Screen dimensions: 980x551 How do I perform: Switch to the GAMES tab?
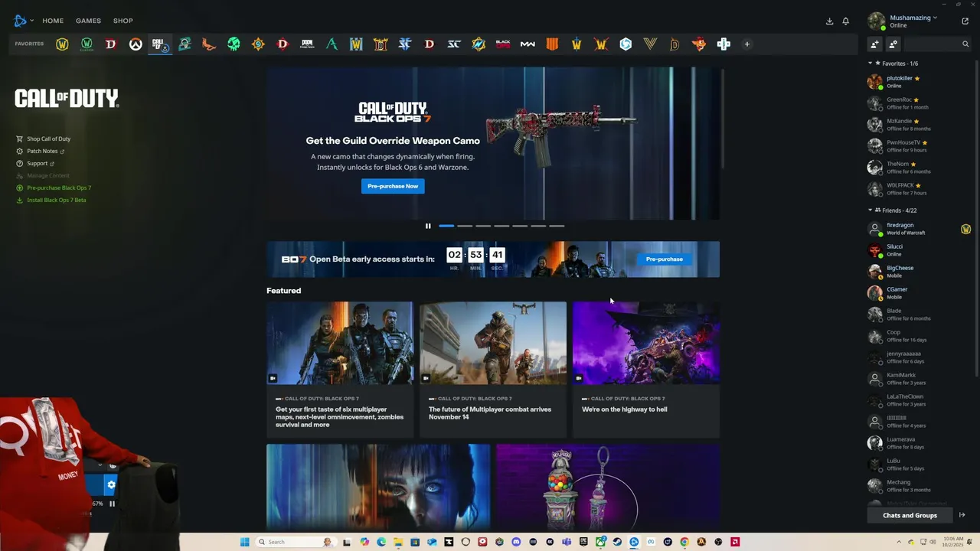[x=88, y=21]
